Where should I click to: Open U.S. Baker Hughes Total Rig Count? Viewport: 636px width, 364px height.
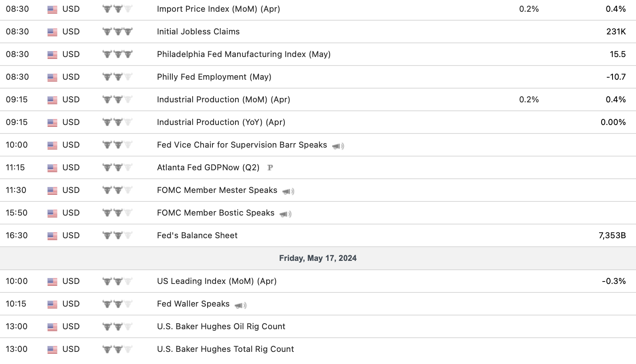pyautogui.click(x=225, y=349)
